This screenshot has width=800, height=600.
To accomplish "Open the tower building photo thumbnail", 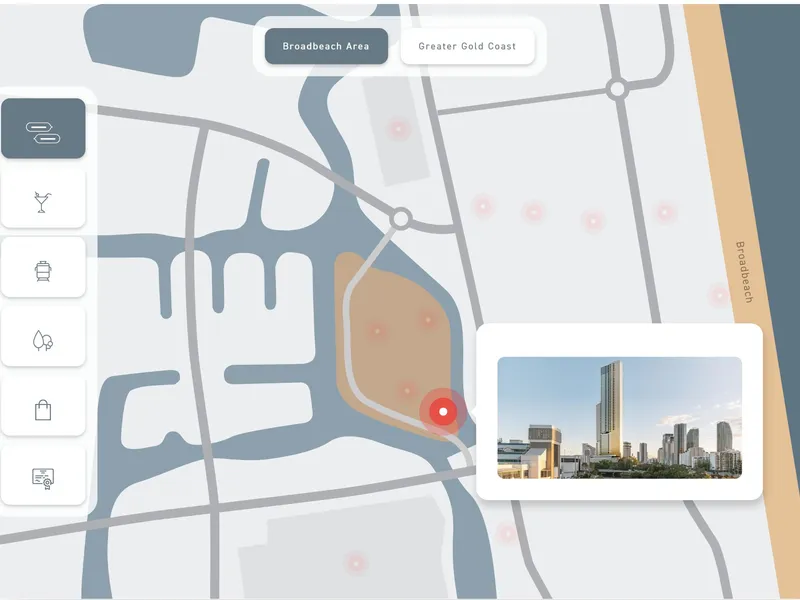I will pyautogui.click(x=619, y=418).
